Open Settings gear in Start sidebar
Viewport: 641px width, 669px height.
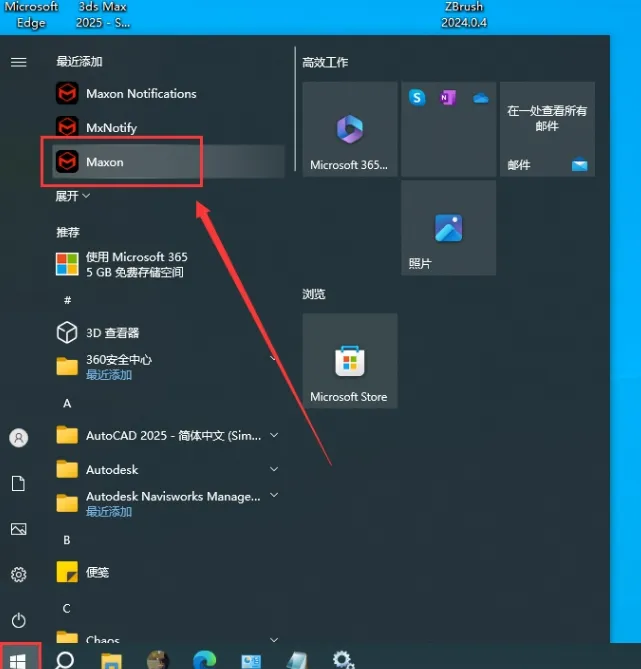pyautogui.click(x=19, y=574)
